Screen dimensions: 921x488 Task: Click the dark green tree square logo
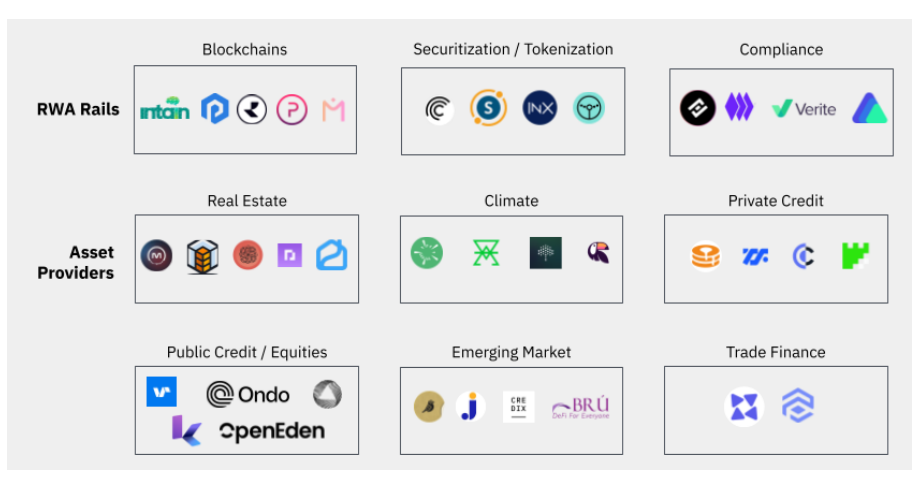click(546, 253)
